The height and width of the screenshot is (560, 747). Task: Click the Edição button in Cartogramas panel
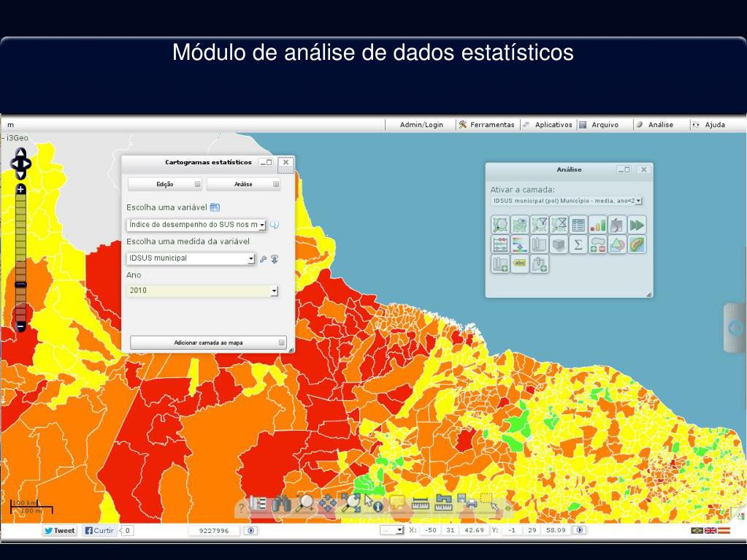(x=165, y=184)
